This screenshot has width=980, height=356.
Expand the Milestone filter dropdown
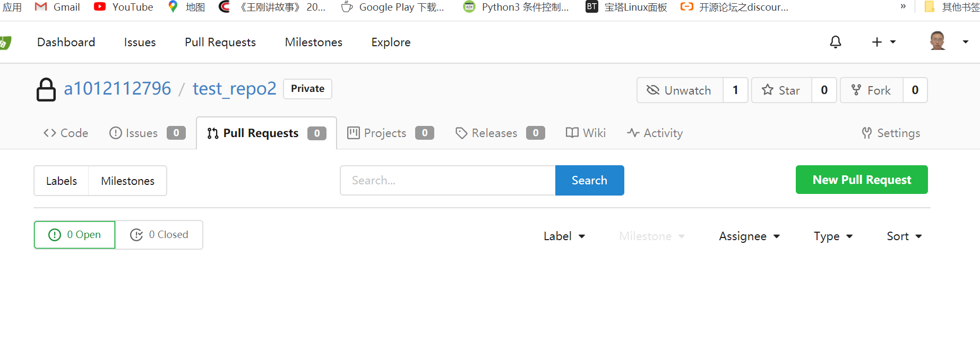point(652,236)
